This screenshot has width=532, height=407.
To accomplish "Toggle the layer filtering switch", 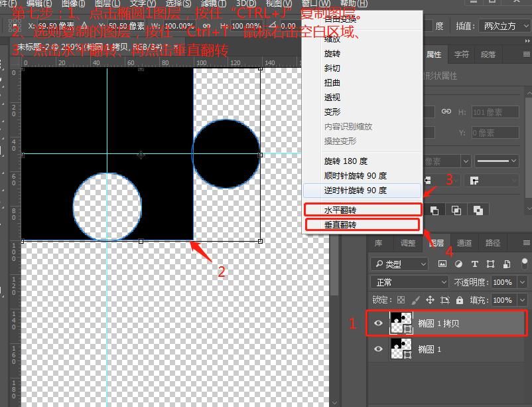I will [x=523, y=264].
